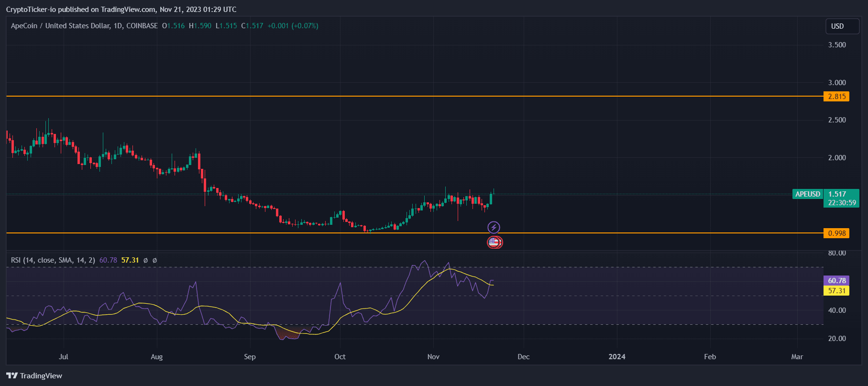Open the USD currency selector
868x386 pixels.
click(x=842, y=26)
